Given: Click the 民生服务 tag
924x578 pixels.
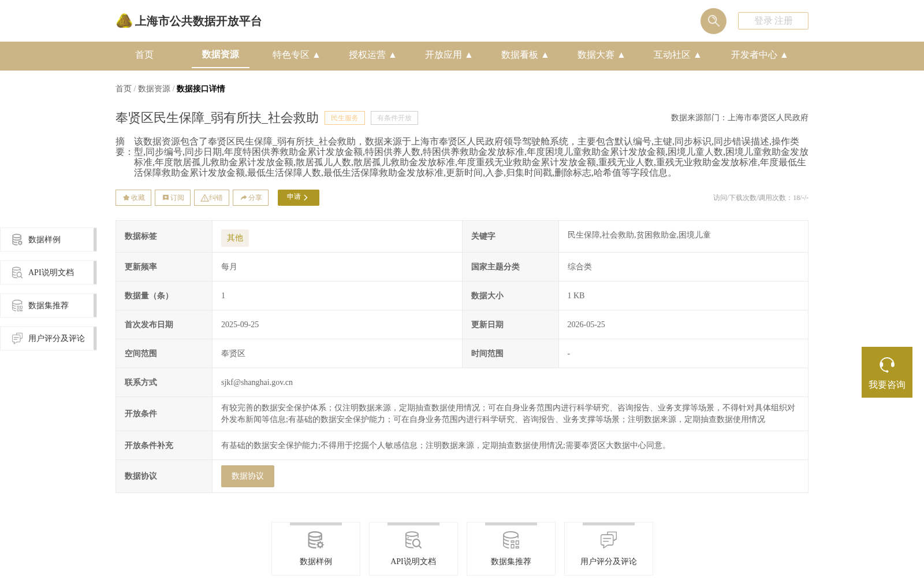Looking at the screenshot, I should tap(345, 118).
